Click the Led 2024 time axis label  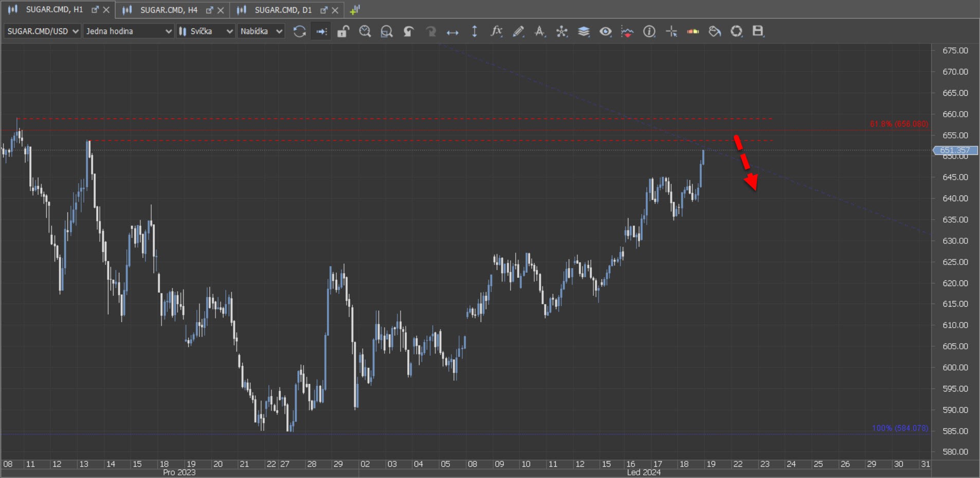click(x=644, y=472)
